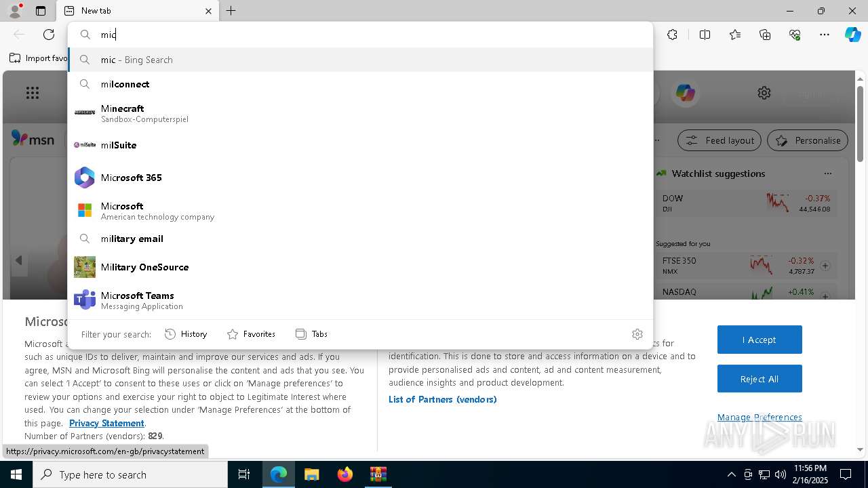The image size is (868, 488).
Task: Open WinRAR from the taskbar
Action: pos(378,474)
